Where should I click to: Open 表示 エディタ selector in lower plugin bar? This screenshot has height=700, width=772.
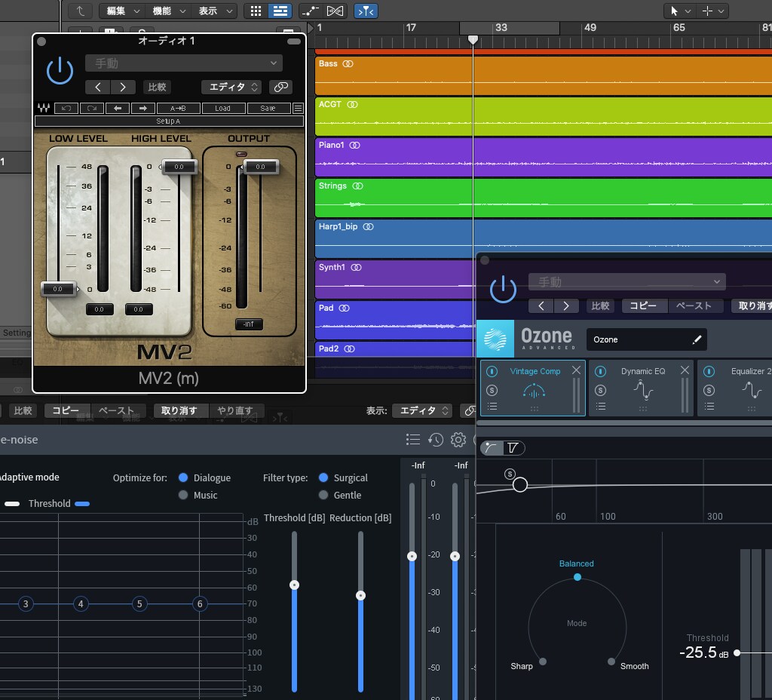(422, 410)
